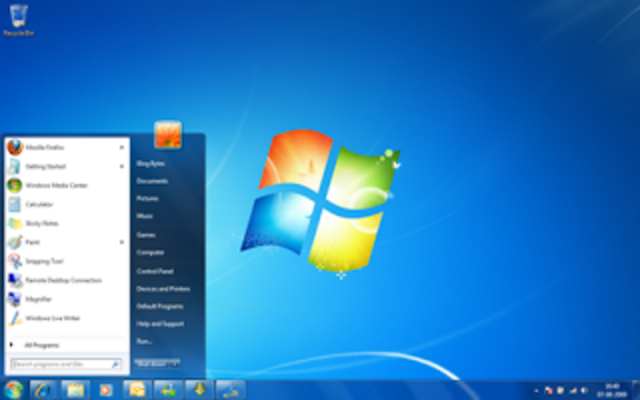Image resolution: width=640 pixels, height=400 pixels.
Task: Open the Recycle Bin desktop icon
Action: (x=18, y=20)
